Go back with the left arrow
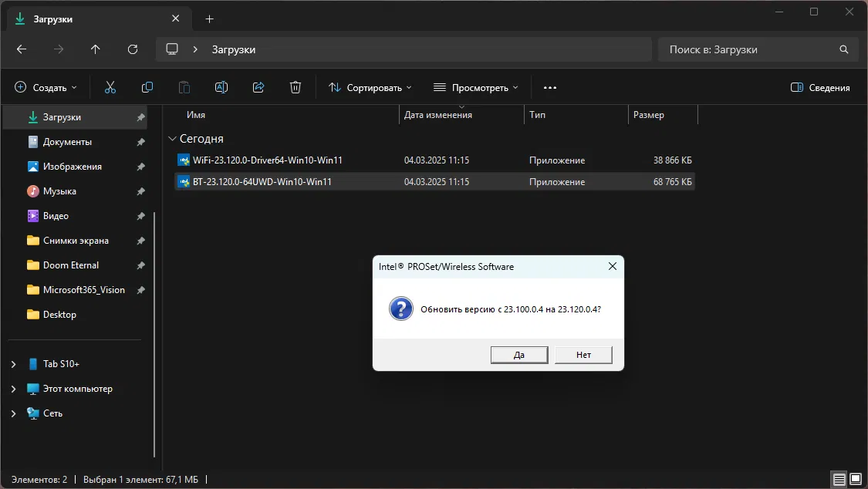Image resolution: width=868 pixels, height=489 pixels. (x=22, y=49)
